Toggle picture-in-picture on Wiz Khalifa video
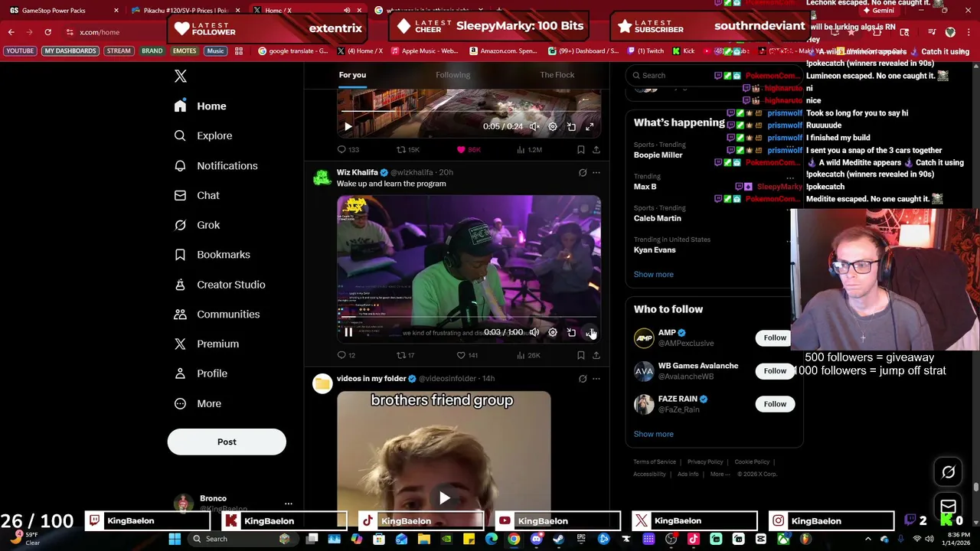Screen dimensions: 980x551 pyautogui.click(x=571, y=332)
